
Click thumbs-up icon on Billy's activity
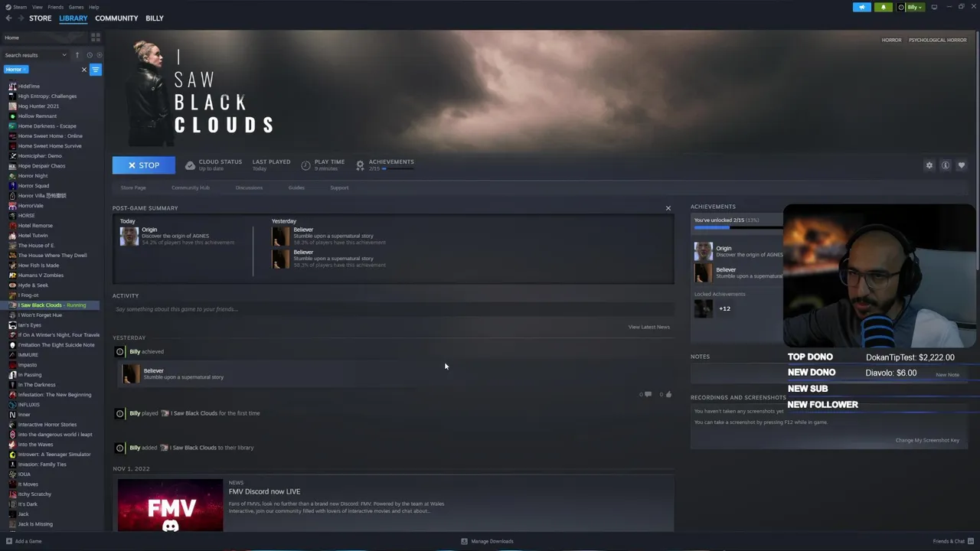668,394
